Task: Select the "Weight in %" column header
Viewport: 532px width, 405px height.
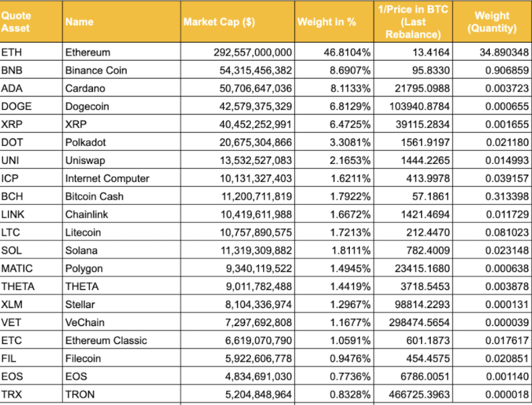Action: (x=327, y=21)
